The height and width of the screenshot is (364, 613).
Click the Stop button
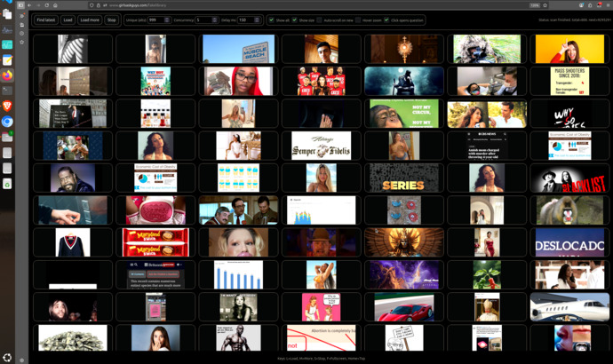(112, 20)
